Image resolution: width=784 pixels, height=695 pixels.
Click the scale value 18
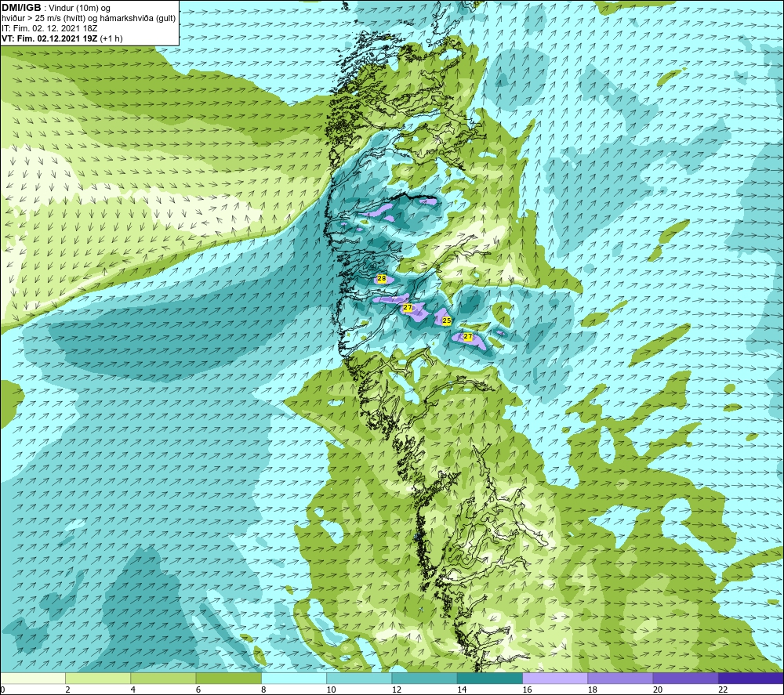coord(593,690)
